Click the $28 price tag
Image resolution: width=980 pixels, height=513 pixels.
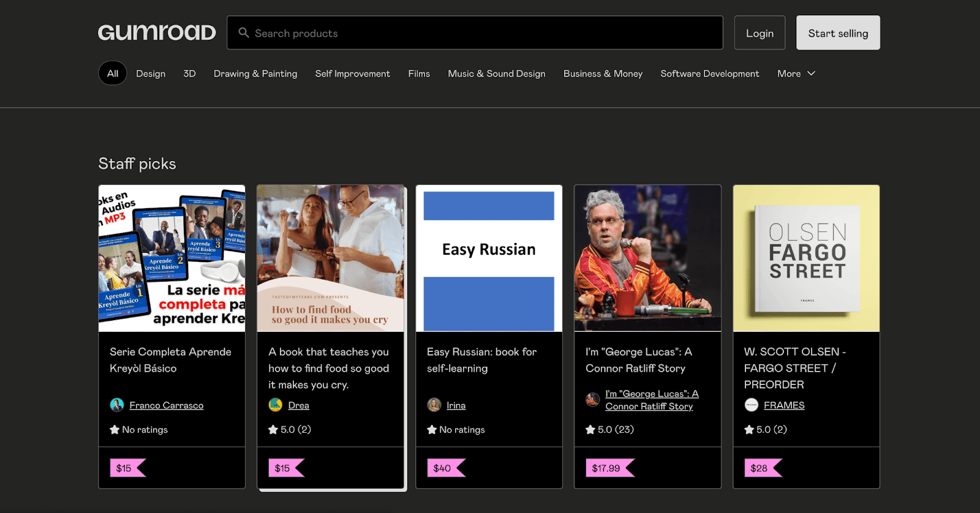click(763, 468)
